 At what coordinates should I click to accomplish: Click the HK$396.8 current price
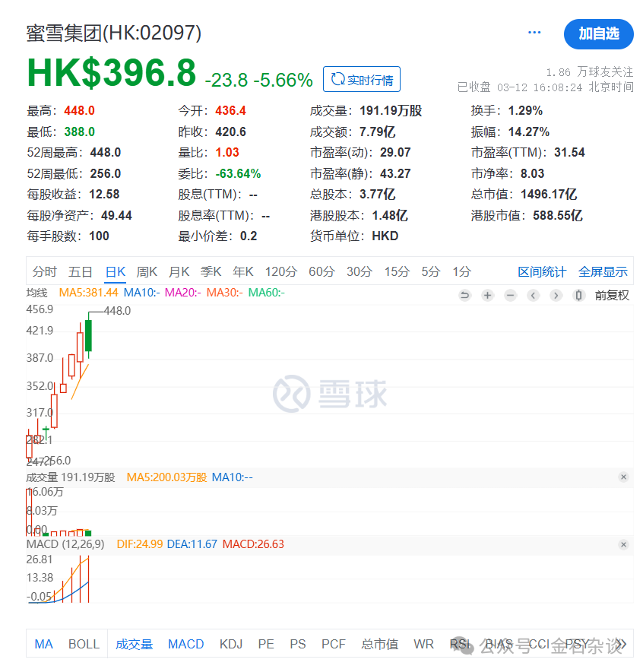[112, 72]
